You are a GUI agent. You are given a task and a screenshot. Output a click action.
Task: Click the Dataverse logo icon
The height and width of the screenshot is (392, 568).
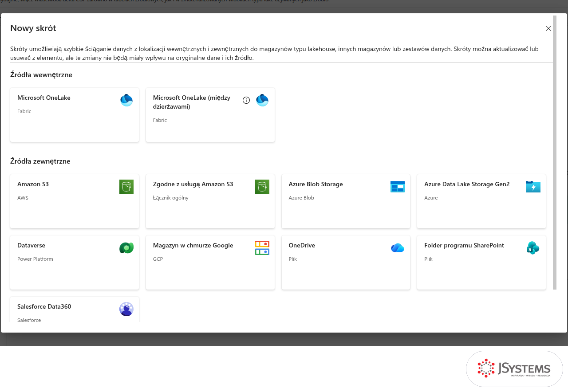pyautogui.click(x=126, y=248)
